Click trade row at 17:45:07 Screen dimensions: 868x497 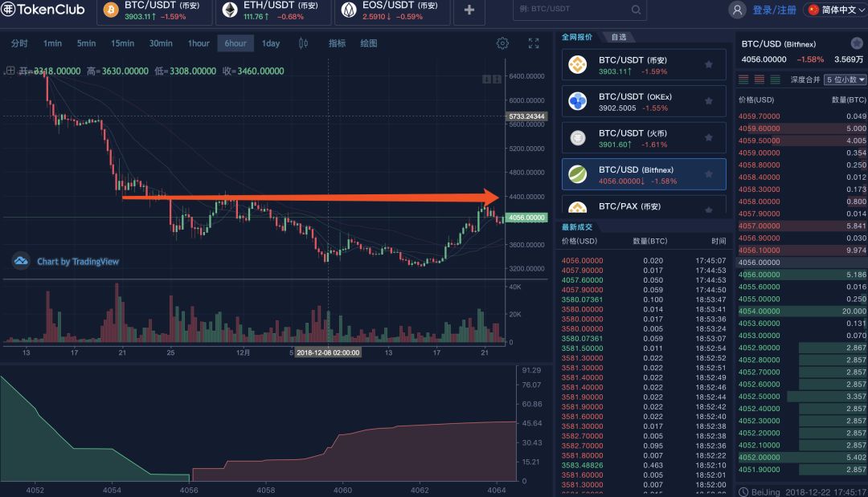(x=644, y=260)
